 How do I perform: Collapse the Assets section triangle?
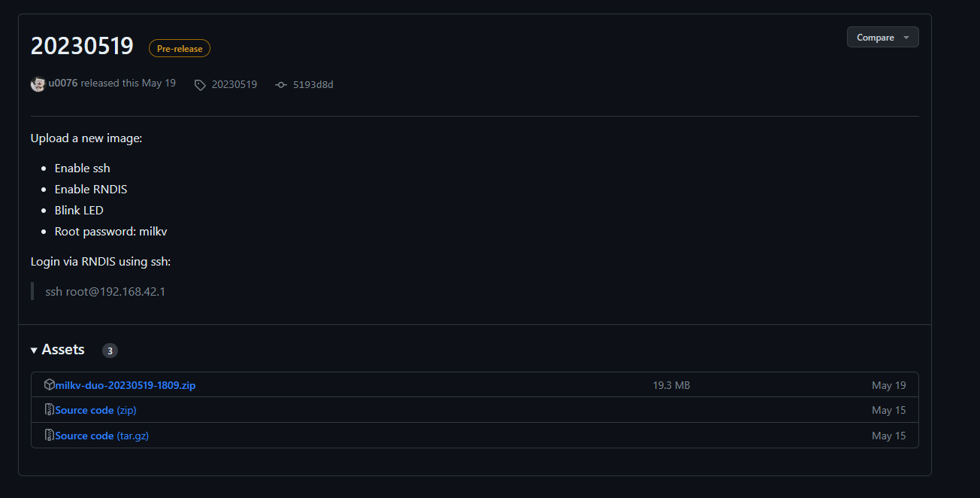coord(34,351)
